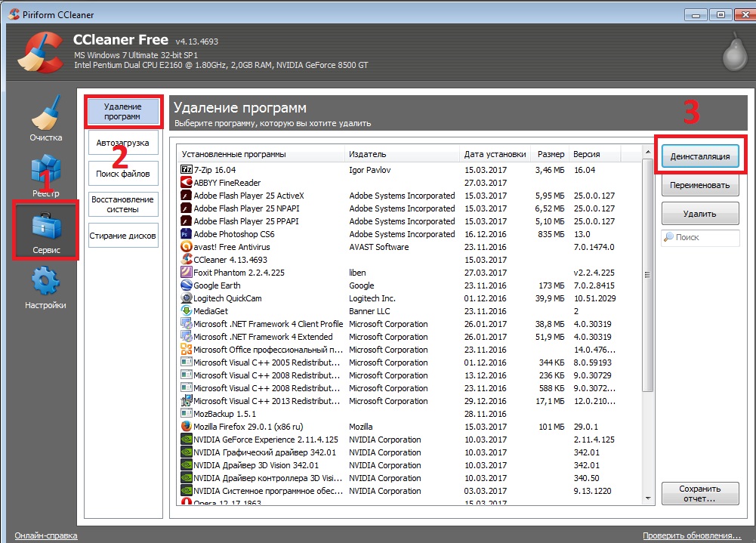This screenshot has width=756, height=543.
Task: Click the MediaGet icon
Action: click(x=186, y=310)
